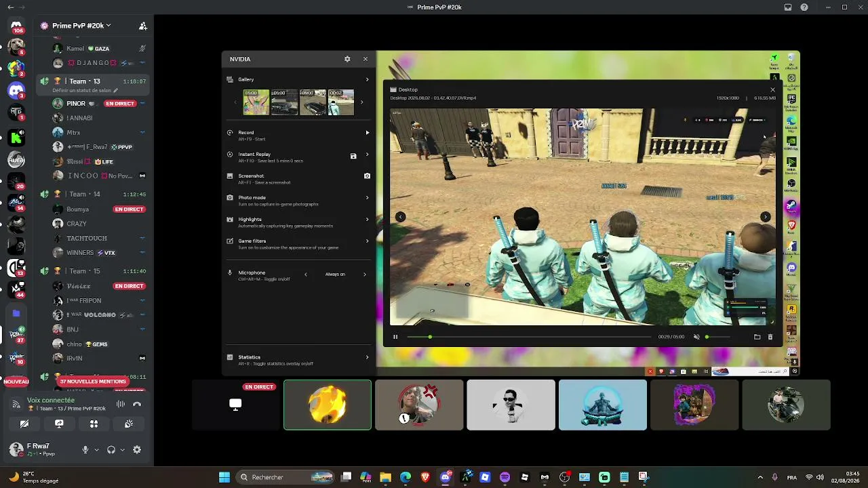This screenshot has width=868, height=488.
Task: Click the Screenshot camera icon
Action: [x=367, y=176]
